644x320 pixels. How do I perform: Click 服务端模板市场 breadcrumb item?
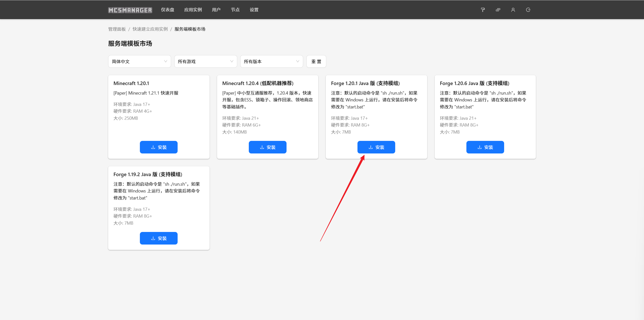190,29
